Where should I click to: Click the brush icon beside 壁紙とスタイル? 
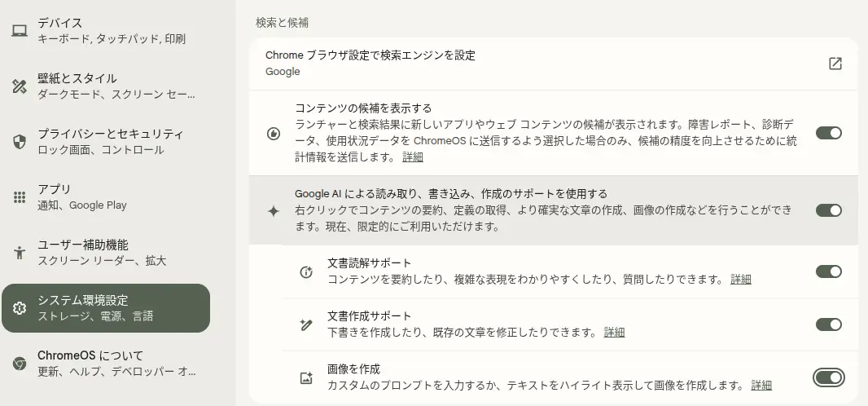pyautogui.click(x=20, y=86)
